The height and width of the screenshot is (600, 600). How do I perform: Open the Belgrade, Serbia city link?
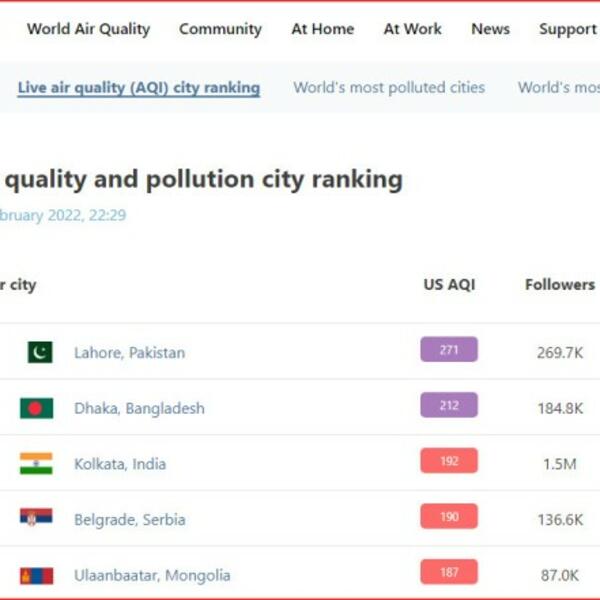pos(129,520)
